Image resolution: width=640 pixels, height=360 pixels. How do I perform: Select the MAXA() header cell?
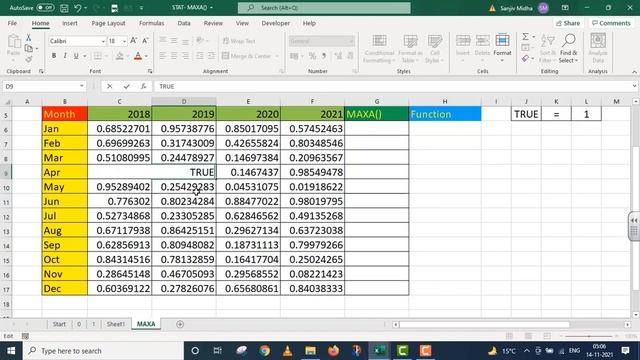(376, 114)
